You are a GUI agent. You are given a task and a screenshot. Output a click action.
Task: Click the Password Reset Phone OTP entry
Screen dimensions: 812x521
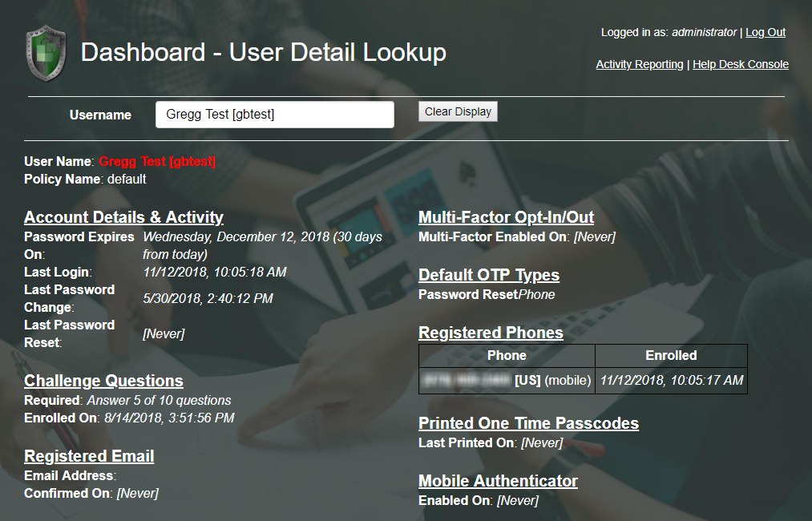487,295
